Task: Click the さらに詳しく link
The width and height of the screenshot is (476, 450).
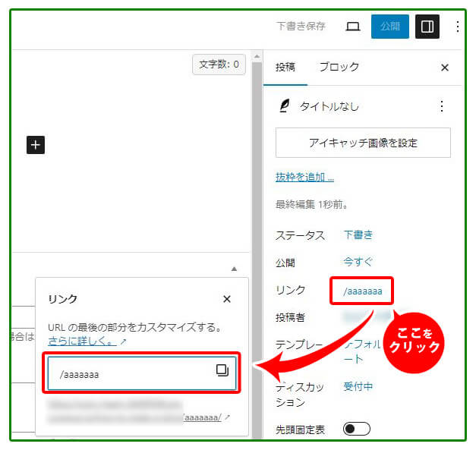Action: pyautogui.click(x=82, y=341)
